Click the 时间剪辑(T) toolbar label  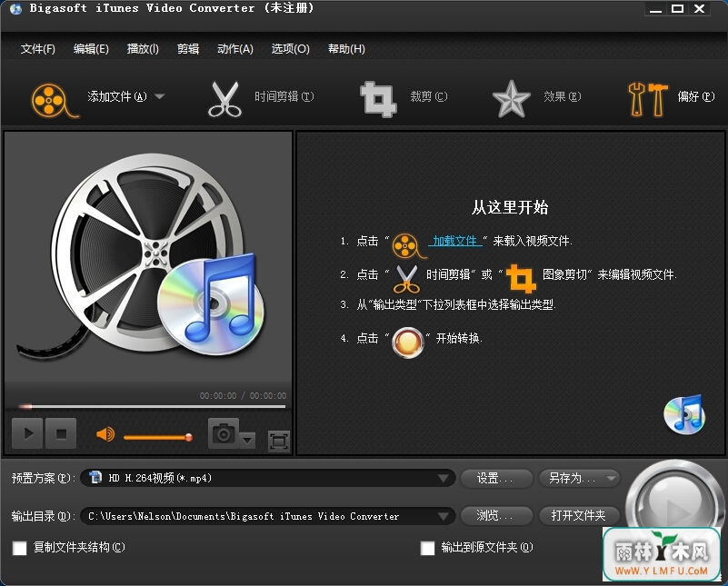tap(284, 96)
